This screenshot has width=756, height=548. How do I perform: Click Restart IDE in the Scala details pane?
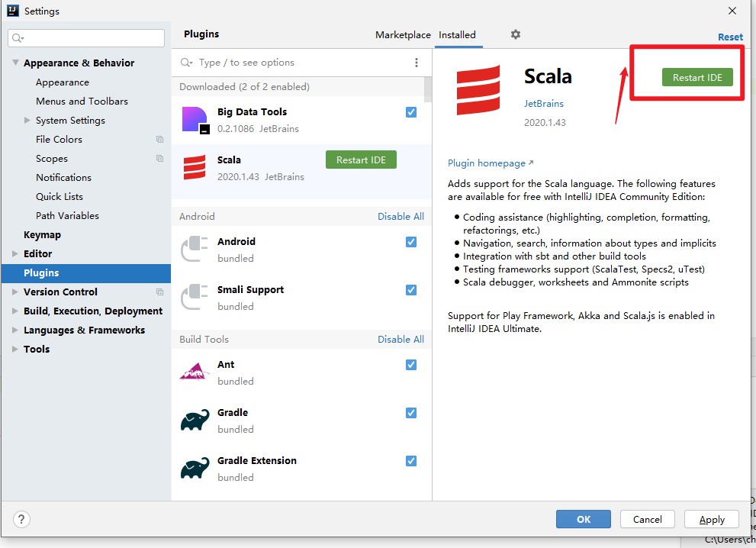[x=697, y=77]
